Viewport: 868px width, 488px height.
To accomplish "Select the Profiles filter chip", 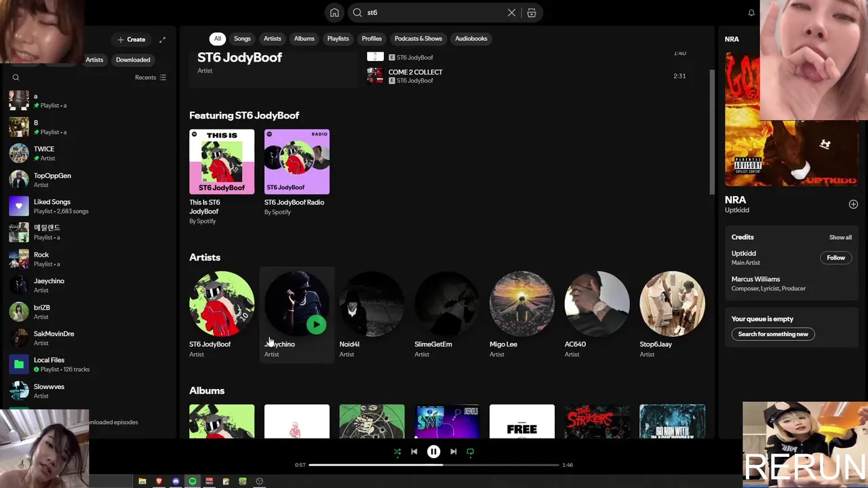I will (372, 39).
